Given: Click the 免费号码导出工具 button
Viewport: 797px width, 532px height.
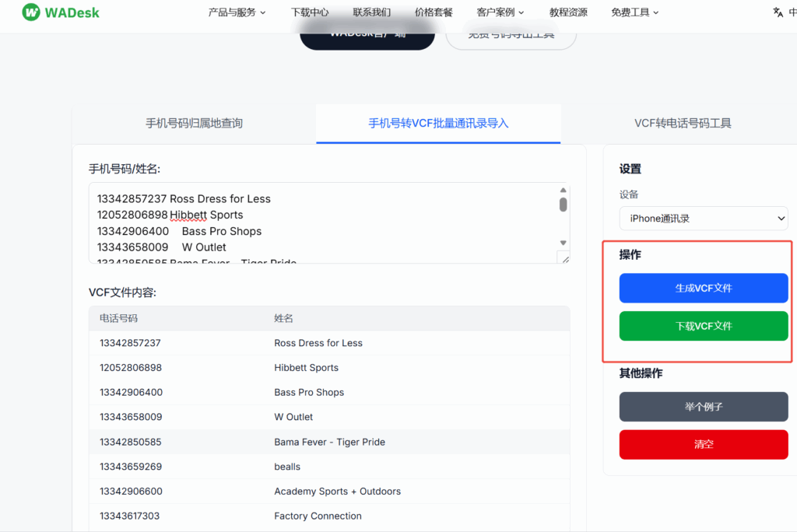Looking at the screenshot, I should point(511,36).
